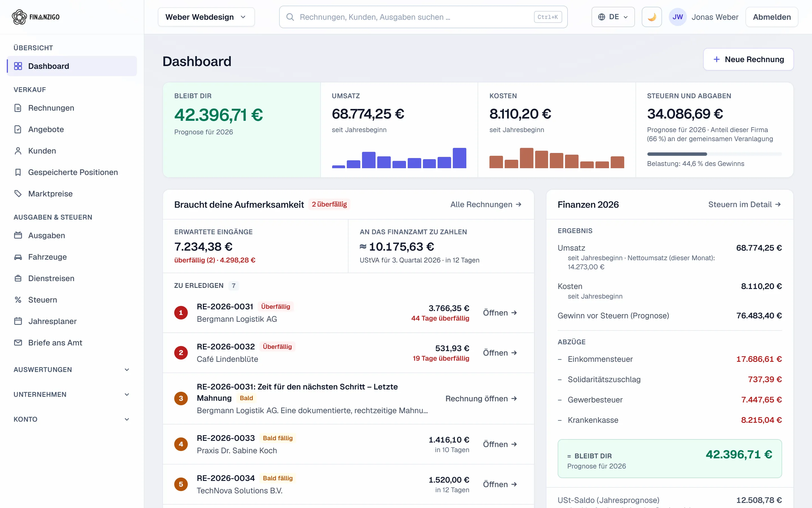The width and height of the screenshot is (812, 508).
Task: Click the Kosten bar chart
Action: (557, 158)
